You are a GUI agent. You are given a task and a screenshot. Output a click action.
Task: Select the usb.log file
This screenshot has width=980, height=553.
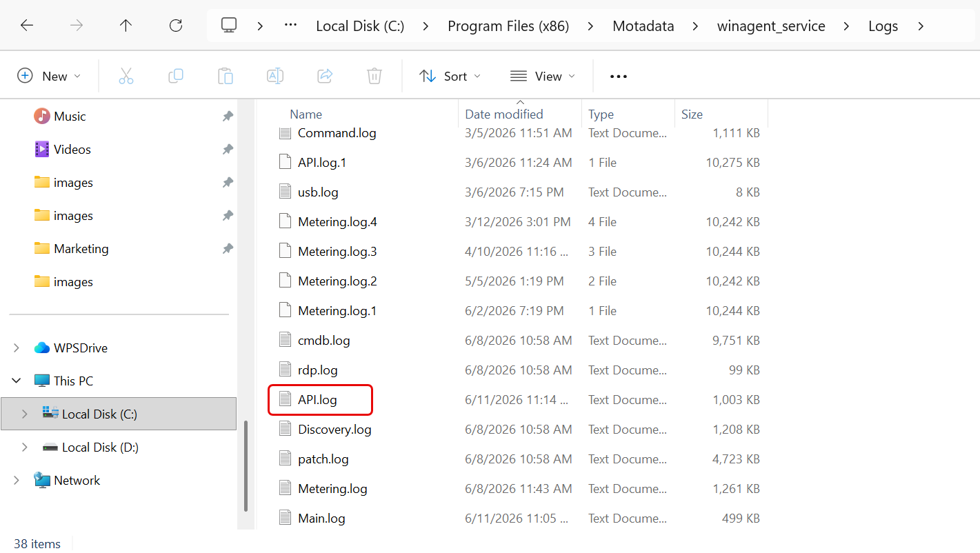pos(318,192)
